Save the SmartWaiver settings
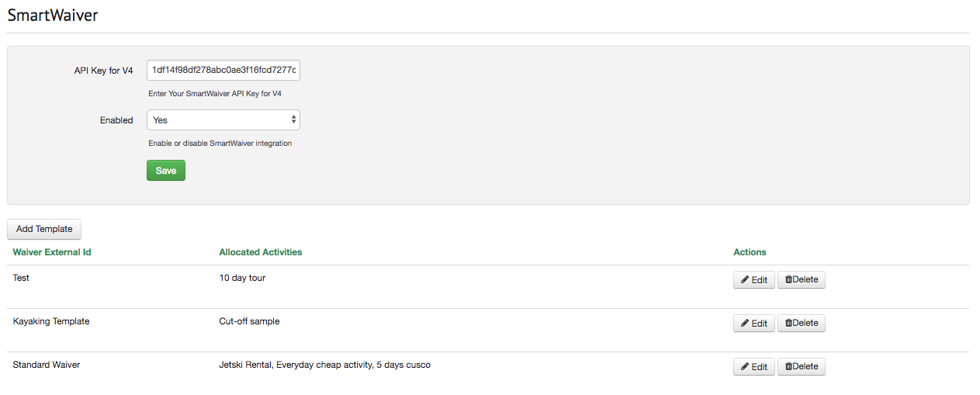This screenshot has height=395, width=980. point(166,171)
